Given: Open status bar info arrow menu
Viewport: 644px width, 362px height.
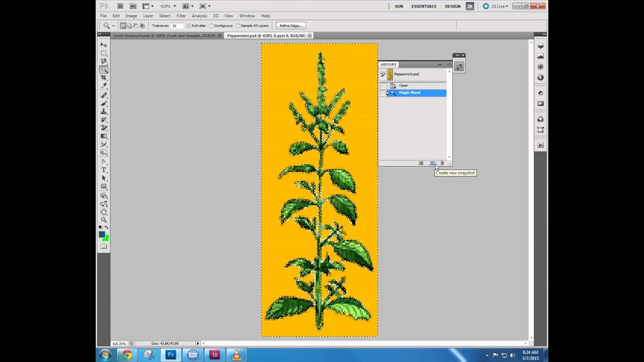Looking at the screenshot, I should click(x=198, y=343).
